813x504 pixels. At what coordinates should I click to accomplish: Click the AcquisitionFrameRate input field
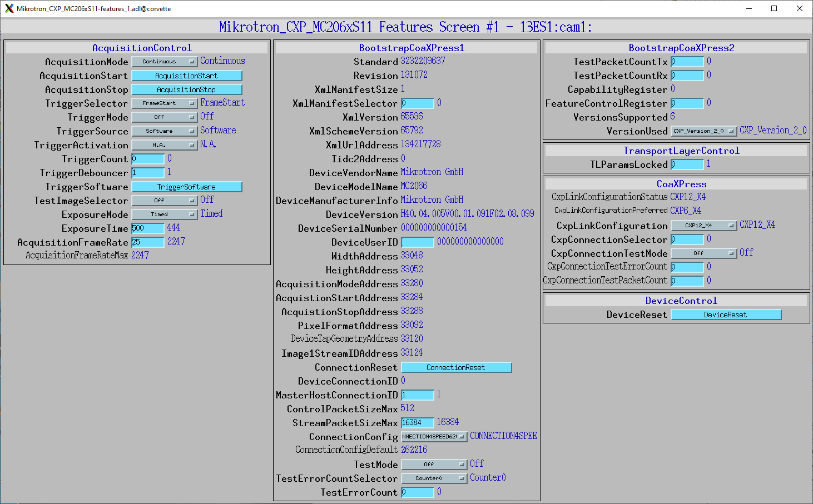click(148, 242)
